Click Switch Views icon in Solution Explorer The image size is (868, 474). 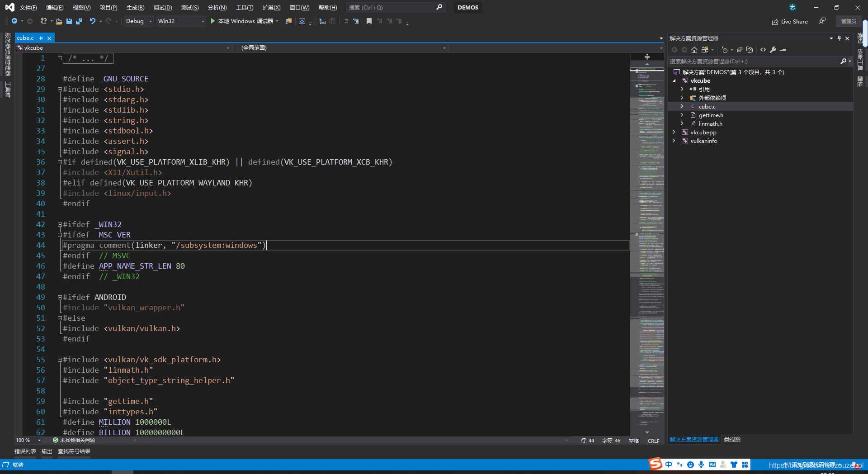pyautogui.click(x=705, y=50)
